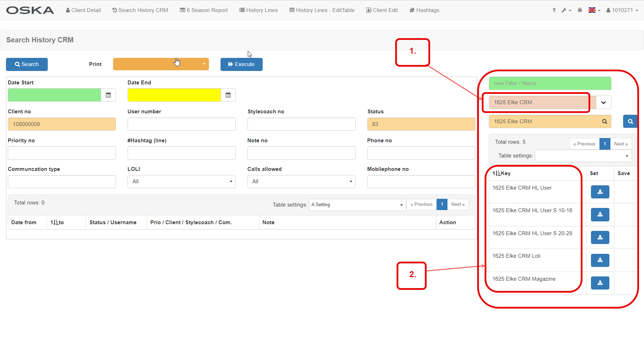Open the Date End calendar picker
Screen dimensions: 644x358
(x=228, y=95)
